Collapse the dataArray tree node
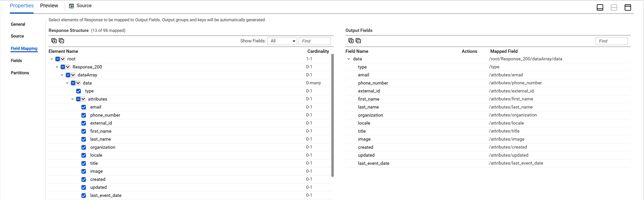Viewport: 644px width, 200px height. coord(62,75)
